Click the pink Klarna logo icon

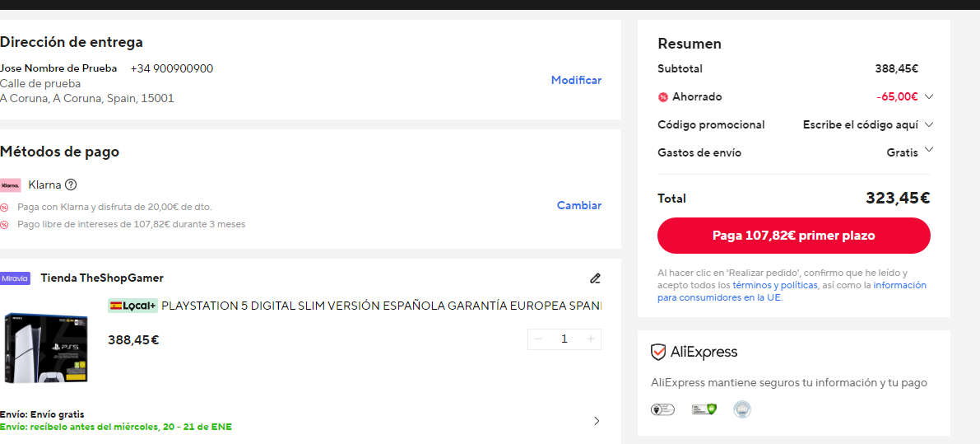[x=11, y=185]
